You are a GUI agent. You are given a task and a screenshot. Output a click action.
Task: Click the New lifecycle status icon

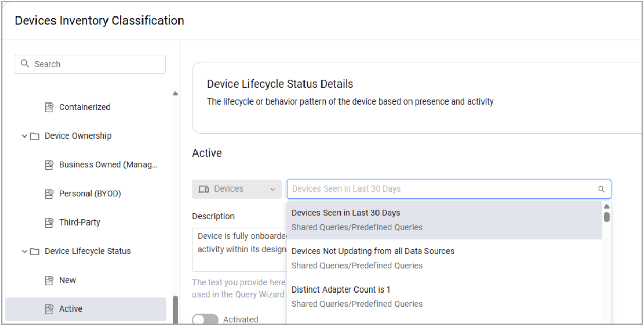[49, 280]
